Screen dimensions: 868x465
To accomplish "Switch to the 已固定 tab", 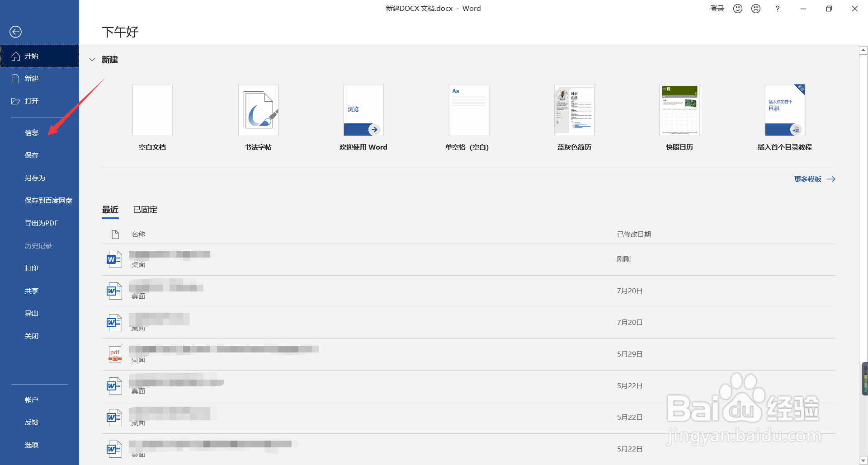I will pos(146,210).
